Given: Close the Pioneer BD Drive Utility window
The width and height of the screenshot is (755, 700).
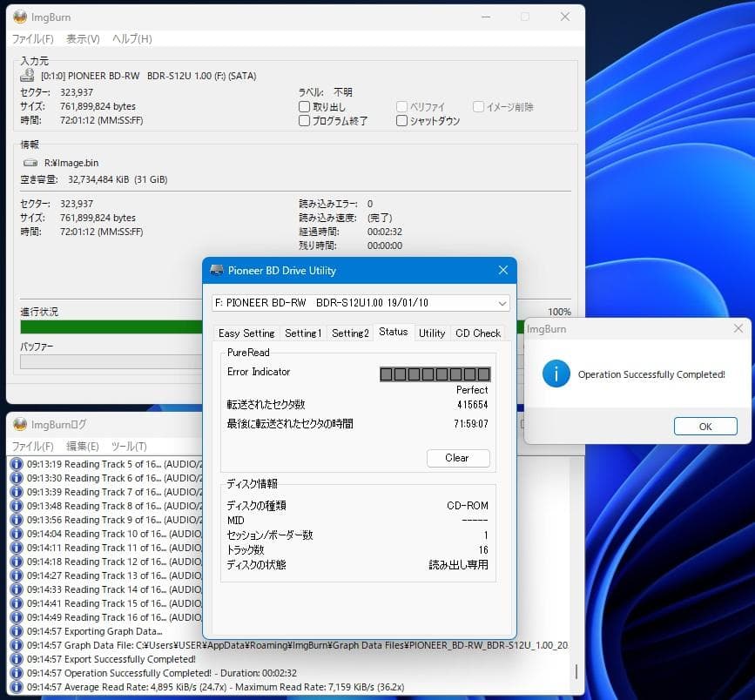Looking at the screenshot, I should [503, 270].
